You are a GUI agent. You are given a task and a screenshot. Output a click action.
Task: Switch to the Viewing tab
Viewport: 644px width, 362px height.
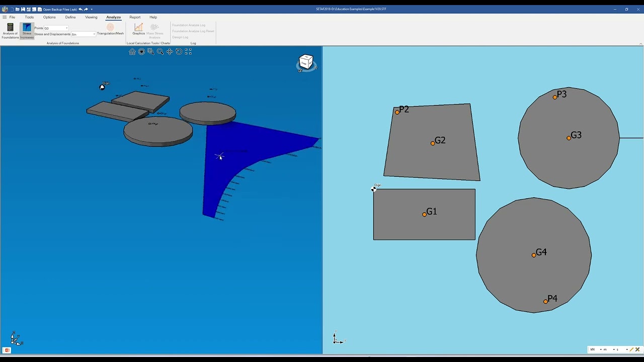pyautogui.click(x=91, y=17)
